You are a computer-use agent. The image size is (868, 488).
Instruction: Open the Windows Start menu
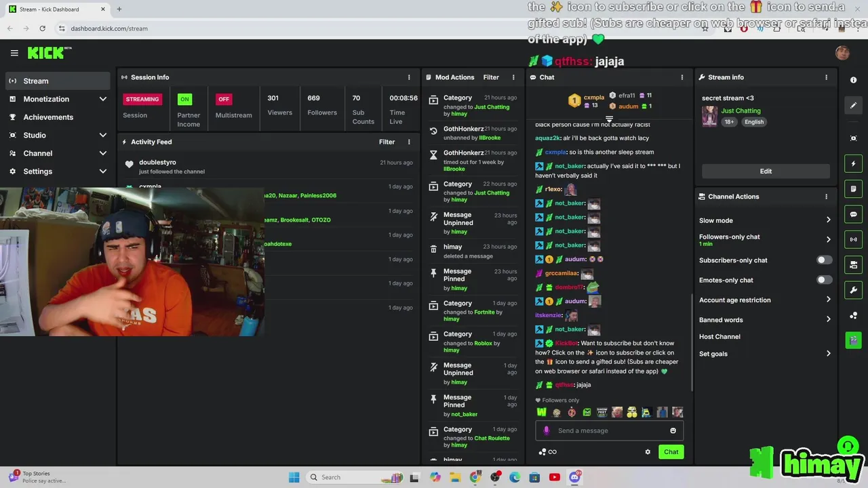294,477
